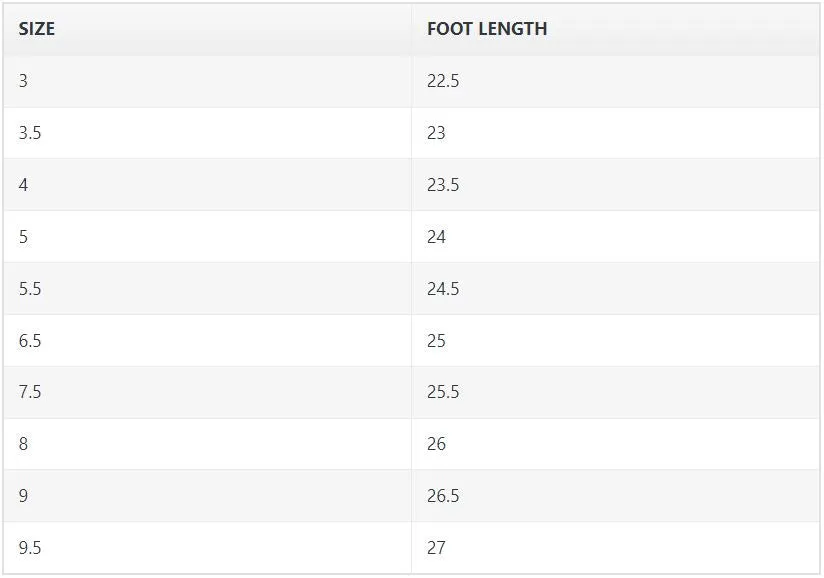Select the size 9.5 cell
The width and height of the screenshot is (824, 578).
208,548
